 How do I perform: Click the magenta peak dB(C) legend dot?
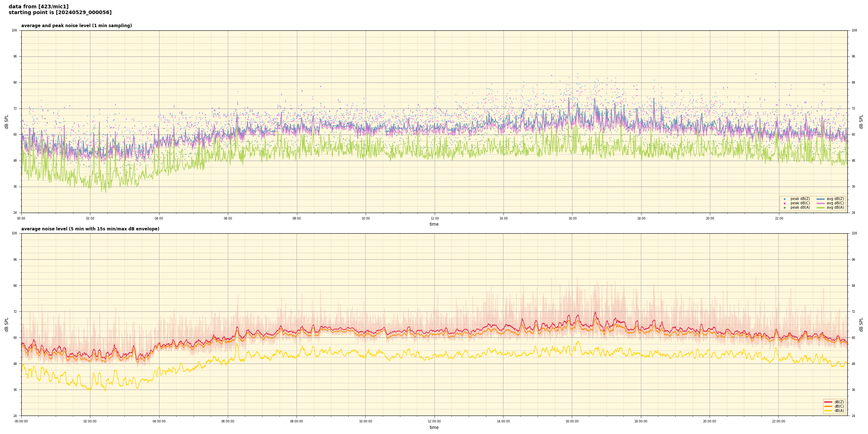pos(784,203)
